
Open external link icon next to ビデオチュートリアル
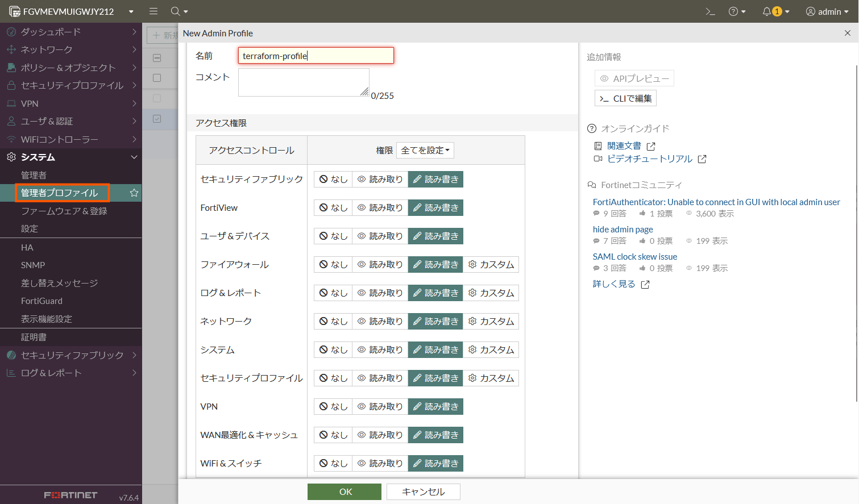(702, 159)
